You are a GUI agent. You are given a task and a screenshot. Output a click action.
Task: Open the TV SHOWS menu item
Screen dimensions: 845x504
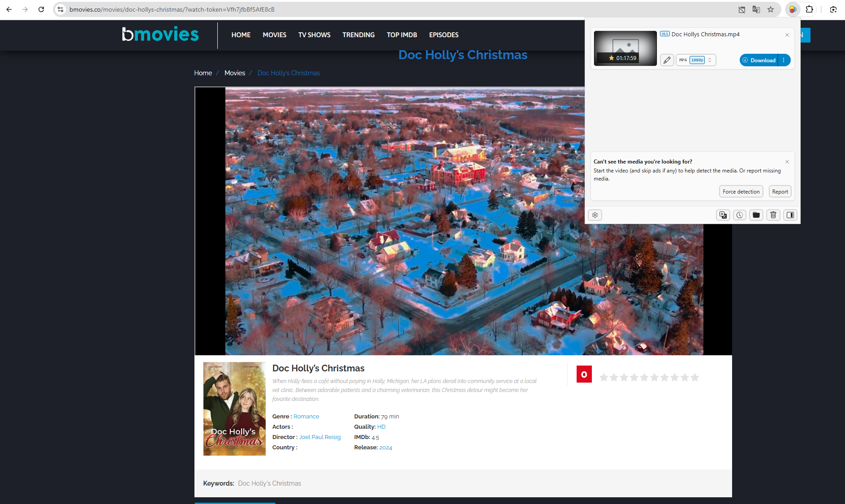[x=314, y=35]
